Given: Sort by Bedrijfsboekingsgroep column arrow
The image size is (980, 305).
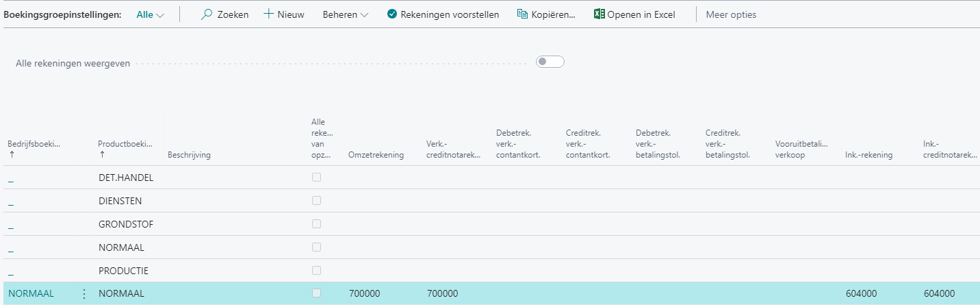Looking at the screenshot, I should click(x=10, y=155).
